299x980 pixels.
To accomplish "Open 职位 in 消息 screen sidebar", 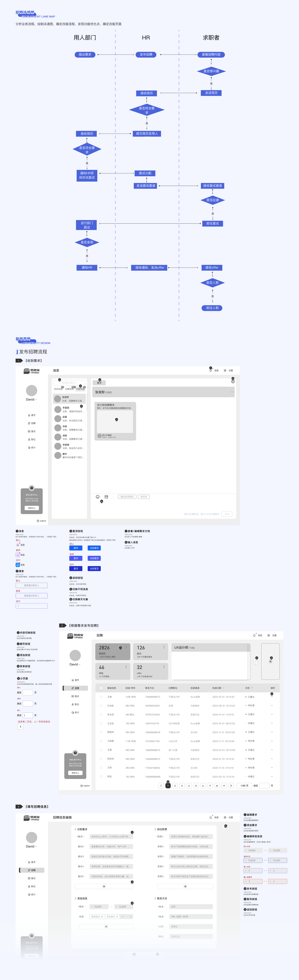I will pyautogui.click(x=32, y=439).
